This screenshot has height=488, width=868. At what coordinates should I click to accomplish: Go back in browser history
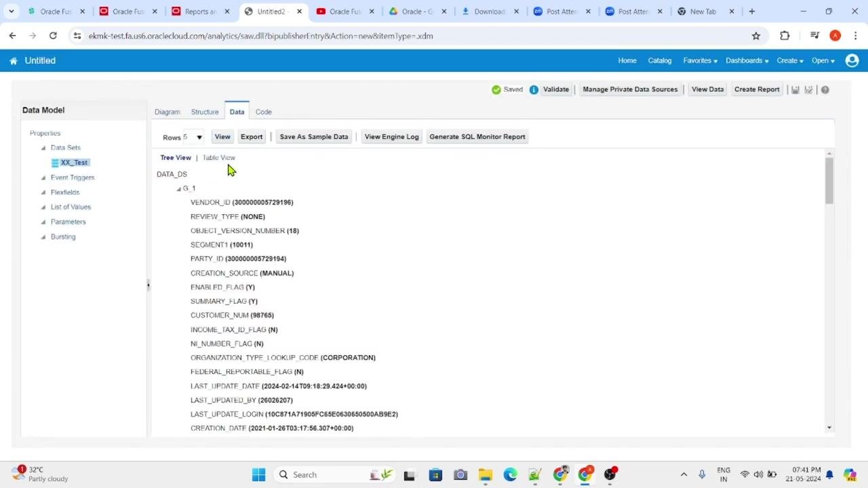point(12,36)
